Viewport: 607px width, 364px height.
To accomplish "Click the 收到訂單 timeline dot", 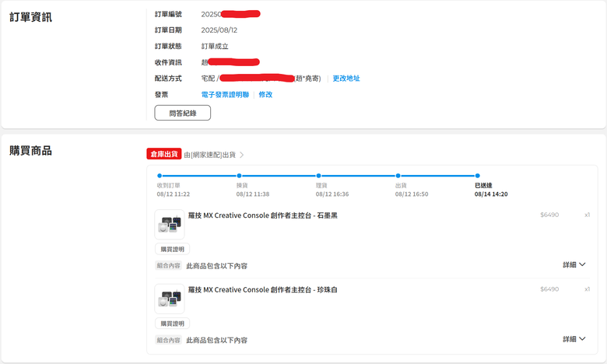I will point(160,176).
